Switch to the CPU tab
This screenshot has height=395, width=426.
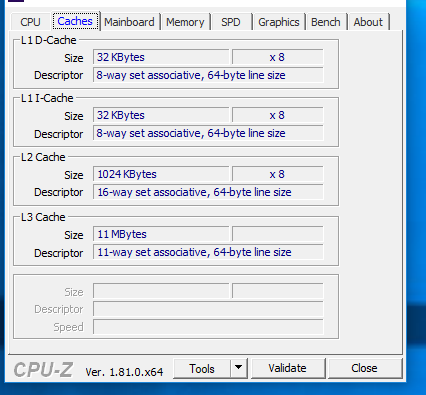tap(30, 22)
